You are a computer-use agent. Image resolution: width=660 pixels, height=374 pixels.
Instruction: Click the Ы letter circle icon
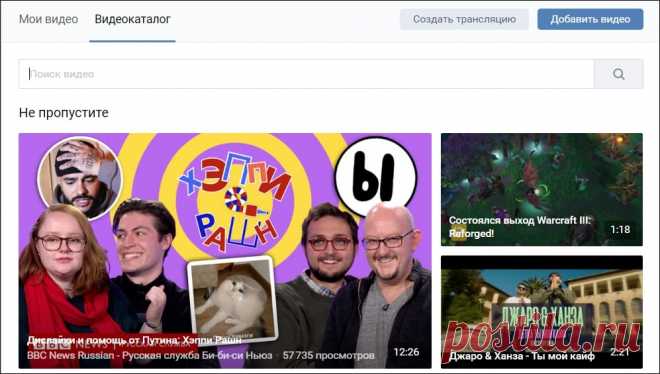point(375,176)
